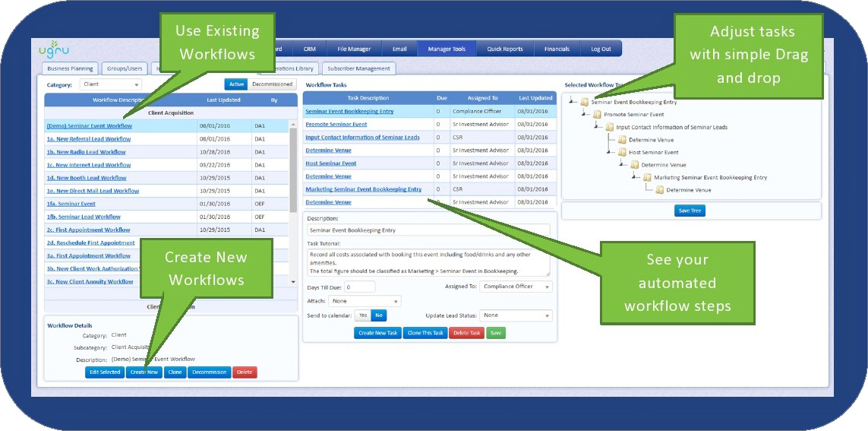Switch to the Business Planning tab
The height and width of the screenshot is (431, 868).
tap(71, 68)
